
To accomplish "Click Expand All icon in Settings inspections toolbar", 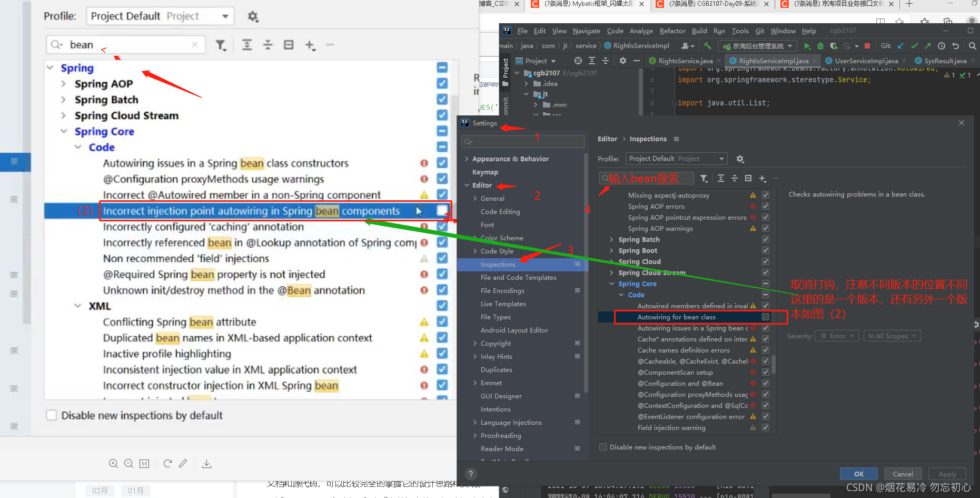I will [721, 179].
